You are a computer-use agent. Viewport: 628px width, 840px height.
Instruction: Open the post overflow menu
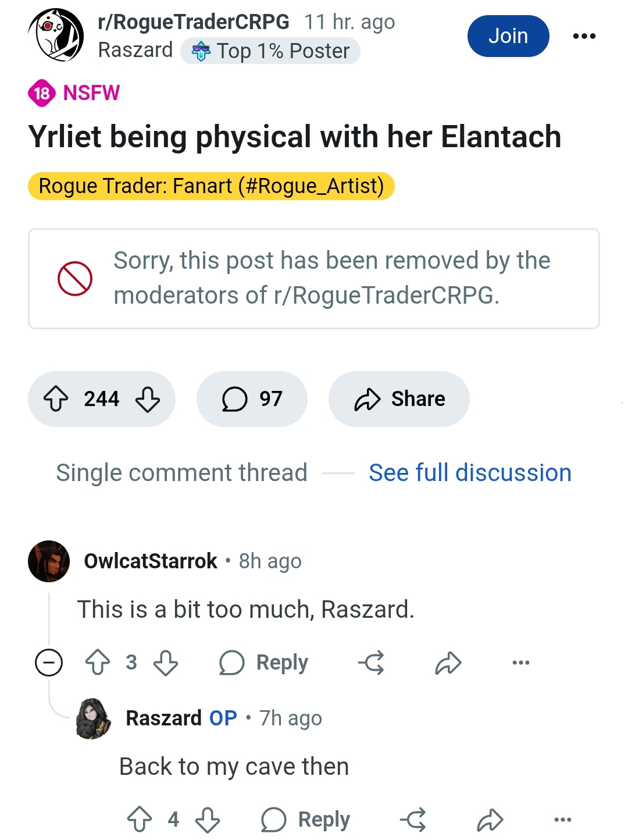[584, 36]
